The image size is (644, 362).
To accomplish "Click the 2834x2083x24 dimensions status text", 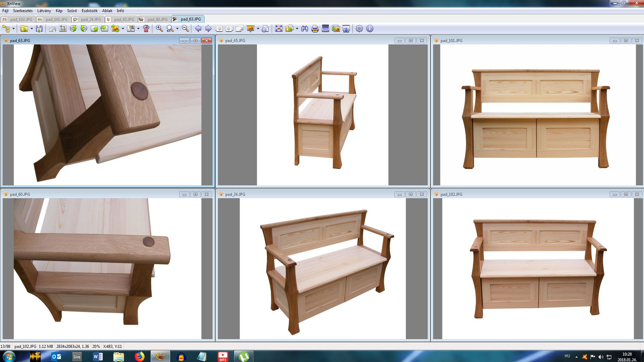I will (x=72, y=346).
